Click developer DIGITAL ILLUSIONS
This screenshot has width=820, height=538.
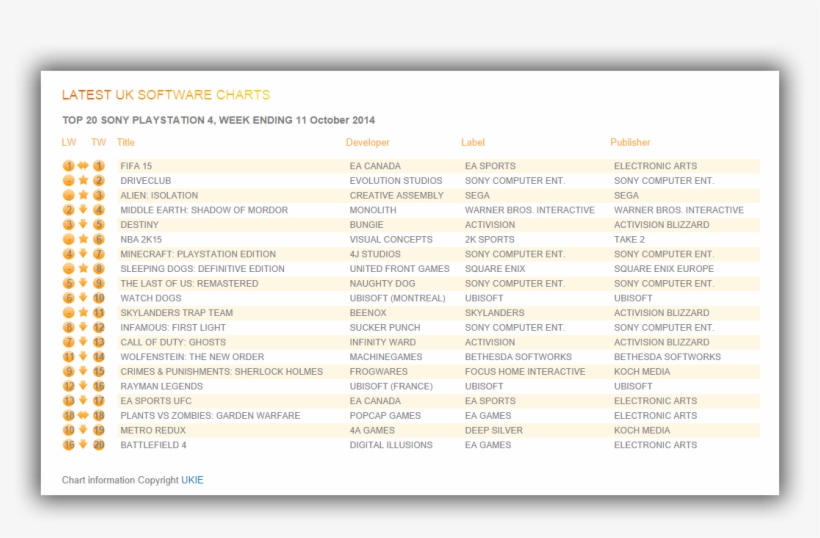pyautogui.click(x=391, y=444)
